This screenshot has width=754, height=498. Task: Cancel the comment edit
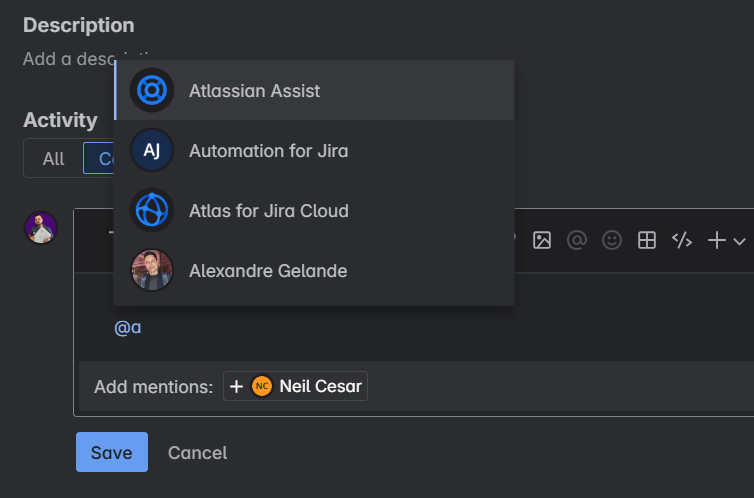point(197,452)
